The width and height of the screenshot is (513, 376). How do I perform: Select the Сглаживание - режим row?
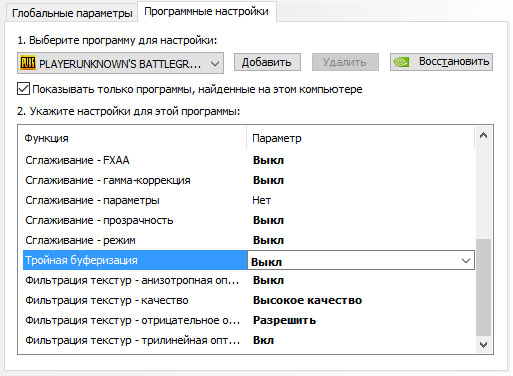(x=249, y=240)
